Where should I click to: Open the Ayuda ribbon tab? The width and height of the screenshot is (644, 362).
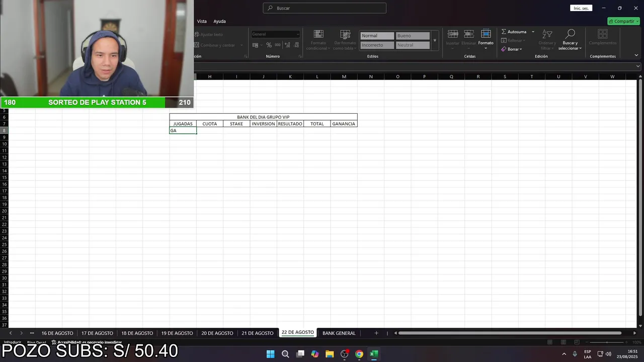coord(219,21)
